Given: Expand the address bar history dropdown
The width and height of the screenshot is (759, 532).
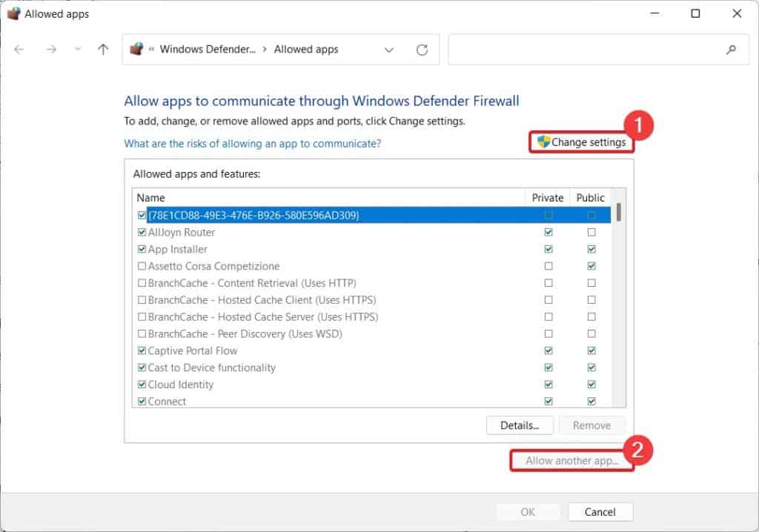Looking at the screenshot, I should coord(389,50).
